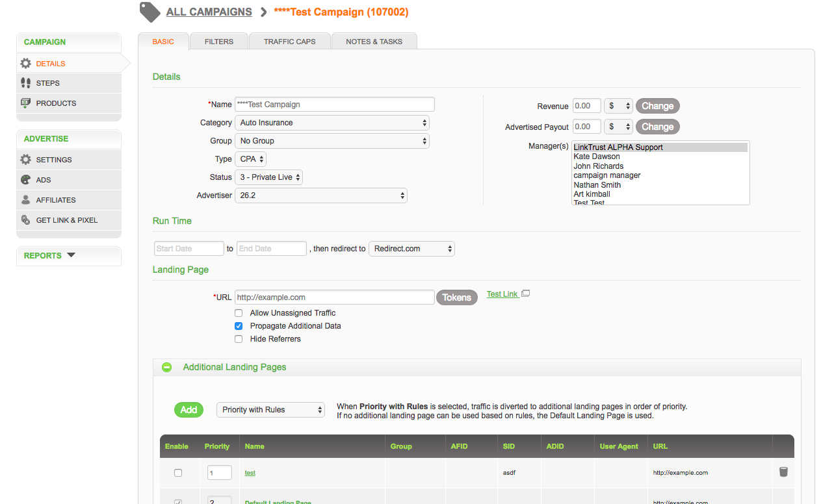Click the footsteps icon next to Steps

pyautogui.click(x=25, y=83)
